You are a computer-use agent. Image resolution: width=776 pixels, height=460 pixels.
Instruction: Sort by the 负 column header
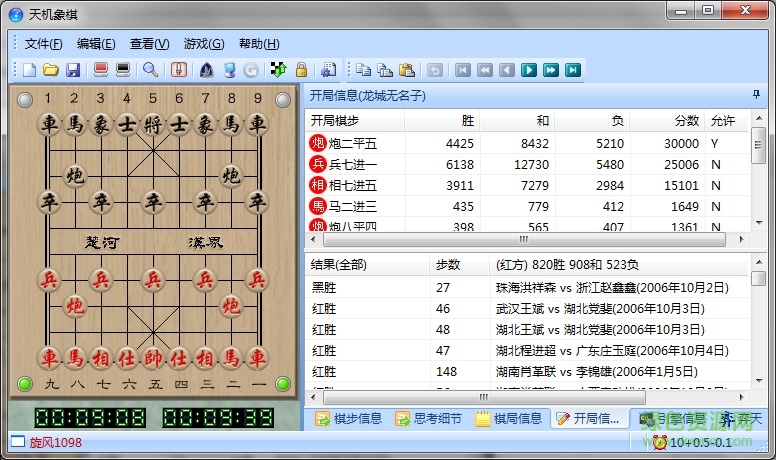click(x=592, y=121)
